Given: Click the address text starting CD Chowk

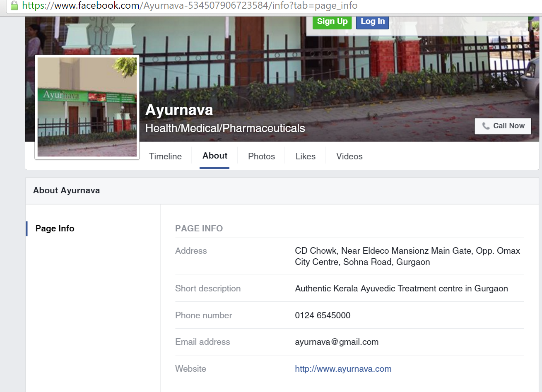Looking at the screenshot, I should [407, 256].
